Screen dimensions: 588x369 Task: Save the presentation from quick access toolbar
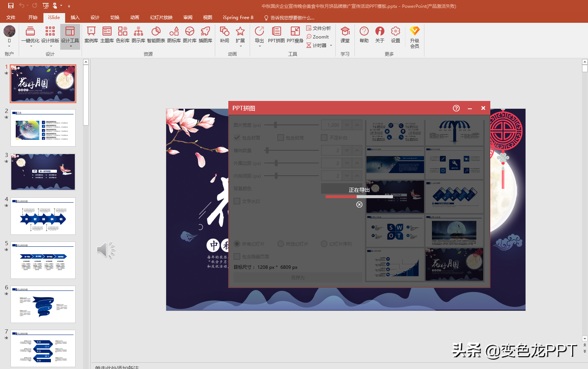click(11, 6)
